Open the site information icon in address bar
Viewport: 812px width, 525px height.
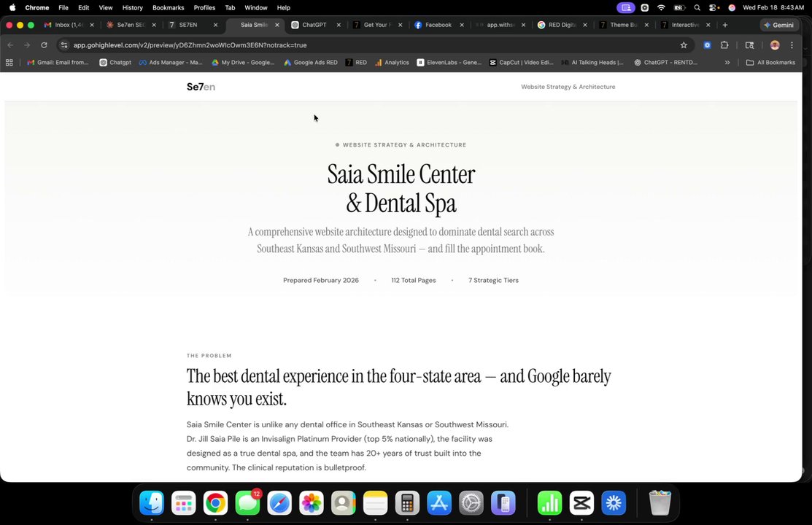[64, 45]
